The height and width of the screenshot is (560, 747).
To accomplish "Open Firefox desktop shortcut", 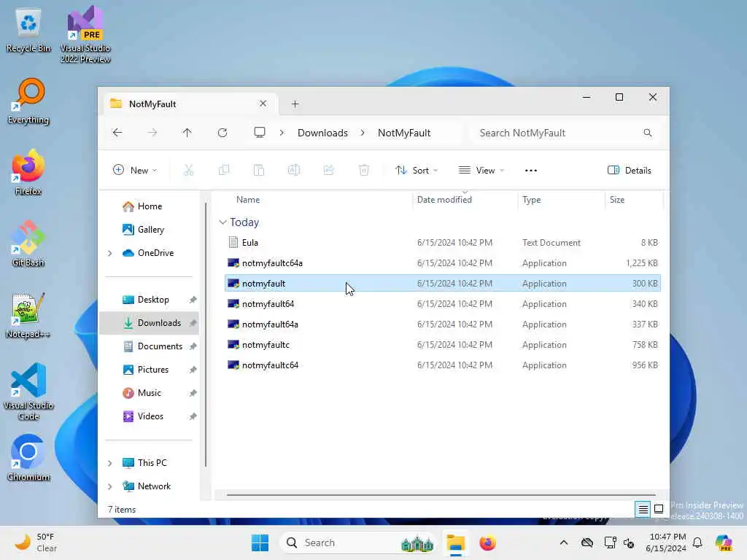I will pos(28,173).
